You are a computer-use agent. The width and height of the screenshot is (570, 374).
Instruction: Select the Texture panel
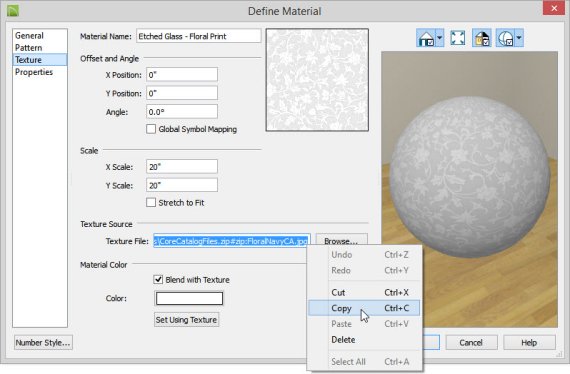point(40,60)
